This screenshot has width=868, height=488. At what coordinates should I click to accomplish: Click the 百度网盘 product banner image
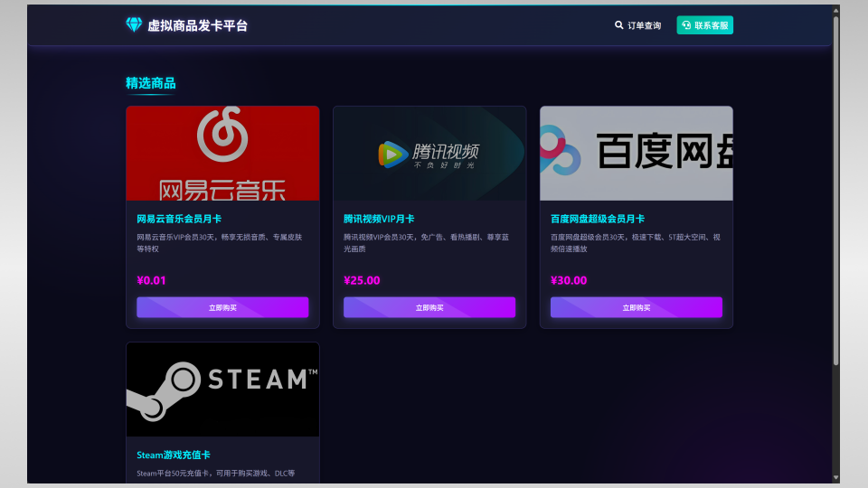click(x=637, y=153)
